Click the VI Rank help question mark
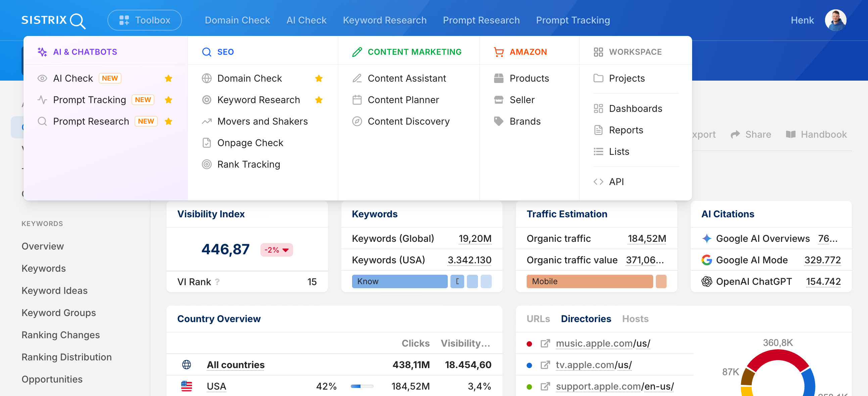Viewport: 868px width, 396px height. coord(218,282)
